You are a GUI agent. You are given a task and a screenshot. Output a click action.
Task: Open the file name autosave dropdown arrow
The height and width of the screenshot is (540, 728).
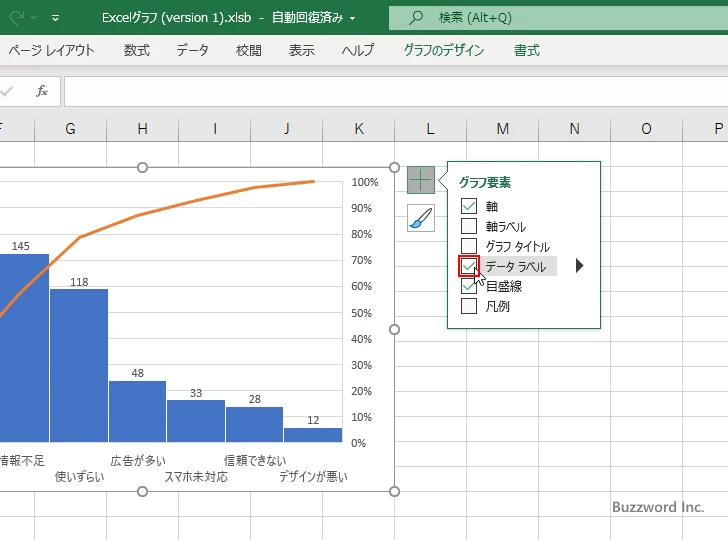click(352, 19)
